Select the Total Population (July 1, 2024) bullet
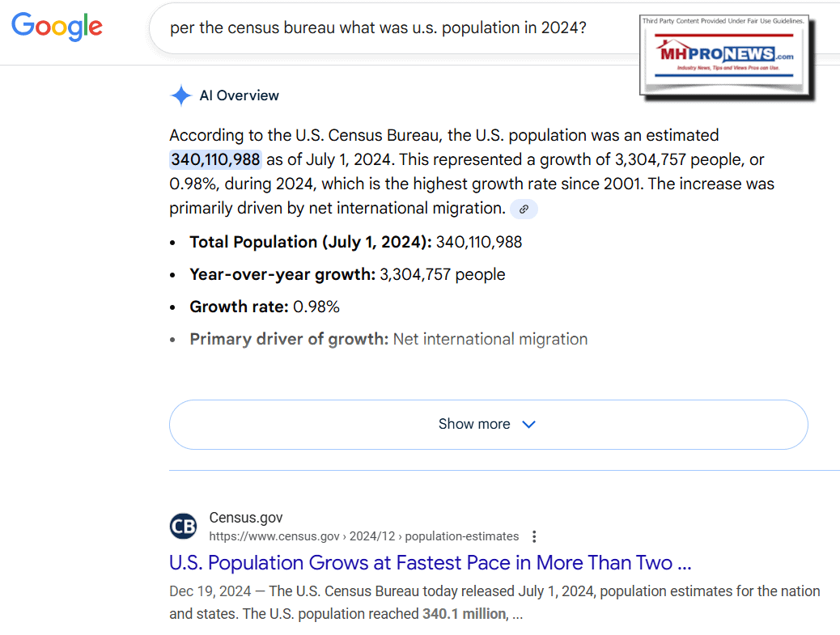Screen dimensions: 840x635 [x=355, y=242]
